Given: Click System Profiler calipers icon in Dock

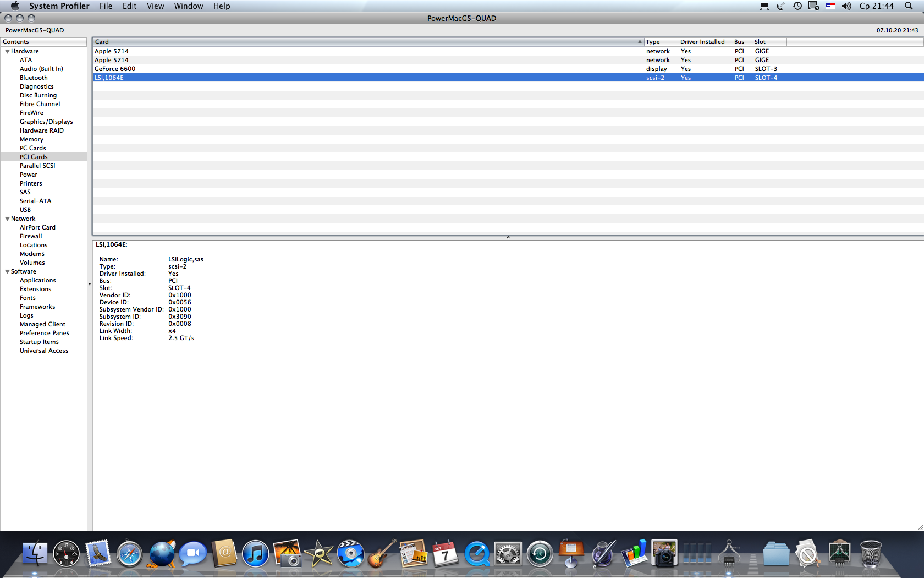Looking at the screenshot, I should click(x=729, y=554).
